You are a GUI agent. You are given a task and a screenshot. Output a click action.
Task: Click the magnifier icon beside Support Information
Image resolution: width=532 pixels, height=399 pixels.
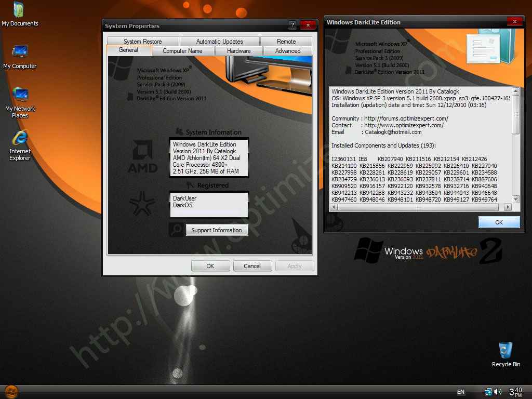click(176, 230)
